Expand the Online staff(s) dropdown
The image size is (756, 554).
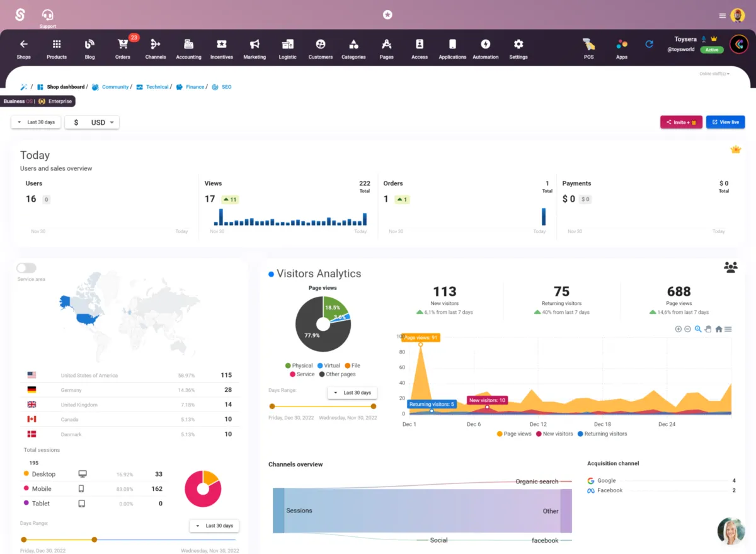[714, 74]
